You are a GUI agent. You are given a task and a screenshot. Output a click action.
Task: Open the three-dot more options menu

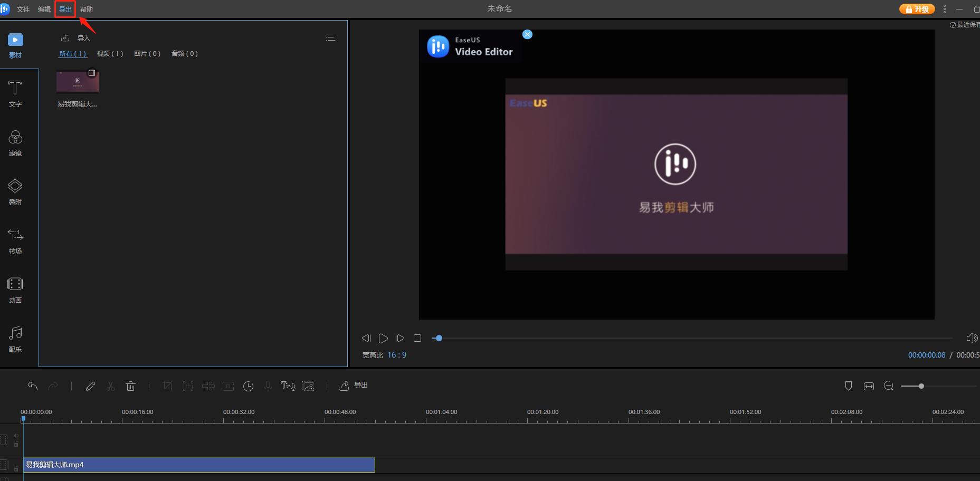click(x=945, y=9)
